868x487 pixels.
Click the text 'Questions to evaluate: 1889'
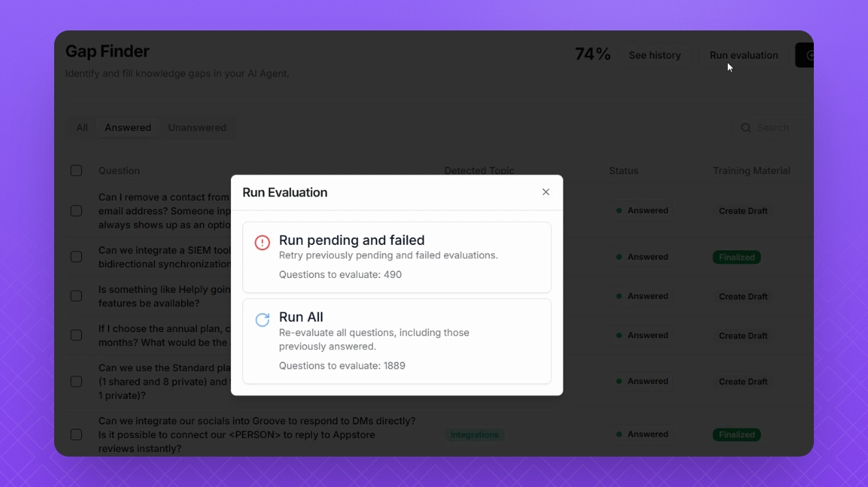(342, 366)
